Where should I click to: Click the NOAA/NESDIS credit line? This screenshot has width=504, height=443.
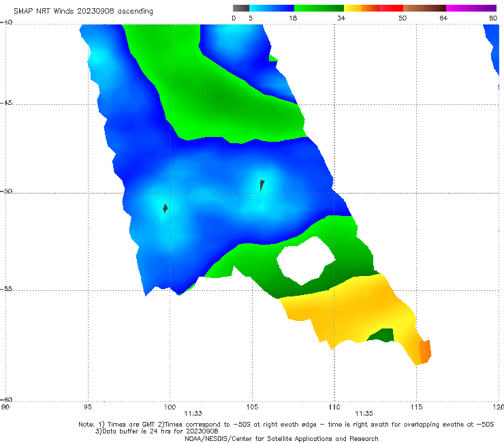281,438
